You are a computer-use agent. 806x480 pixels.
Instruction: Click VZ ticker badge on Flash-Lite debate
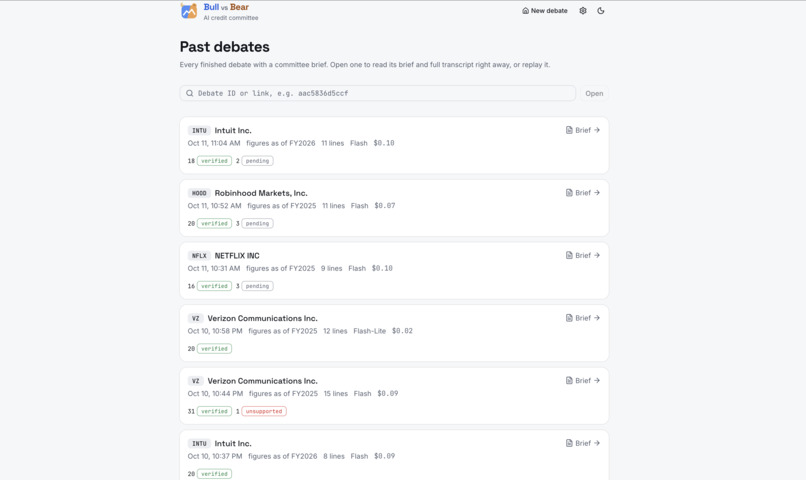click(x=195, y=319)
